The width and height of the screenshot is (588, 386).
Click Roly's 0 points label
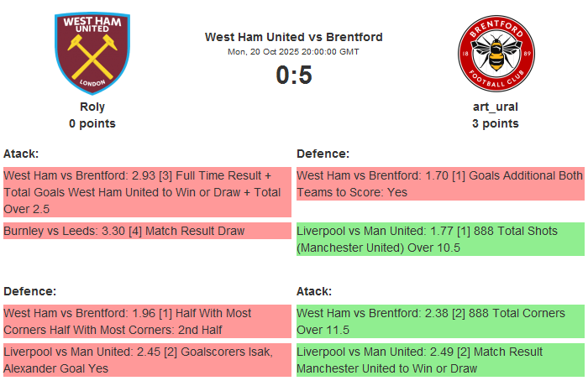pos(92,123)
